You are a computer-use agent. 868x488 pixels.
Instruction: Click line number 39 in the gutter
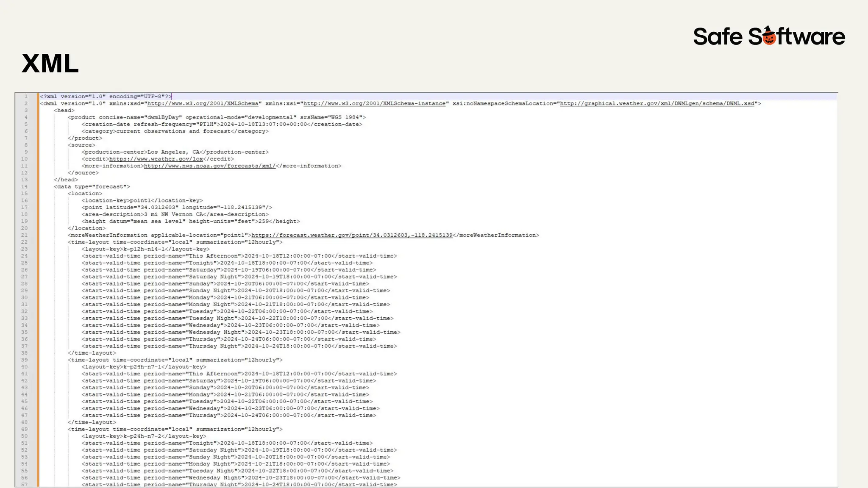click(25, 360)
